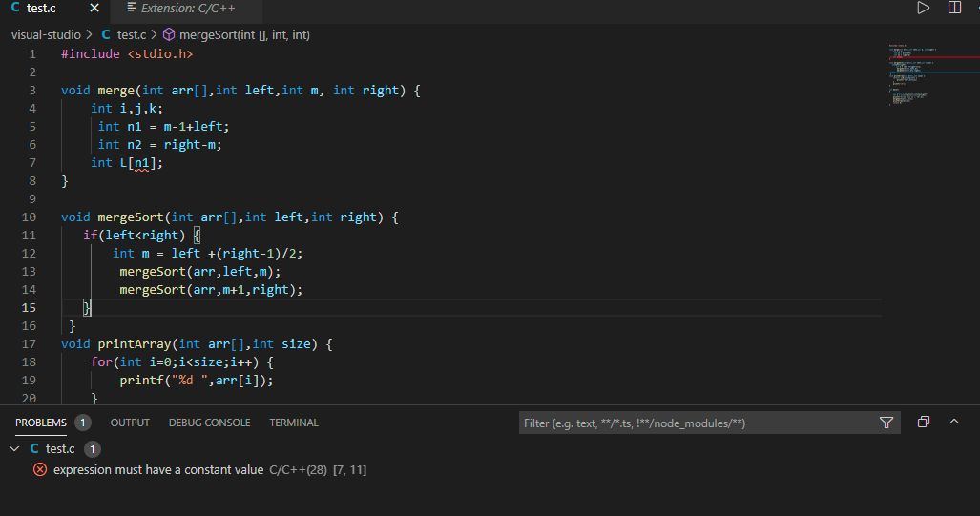980x516 pixels.
Task: Open the TERMINAL tab
Action: pyautogui.click(x=294, y=423)
